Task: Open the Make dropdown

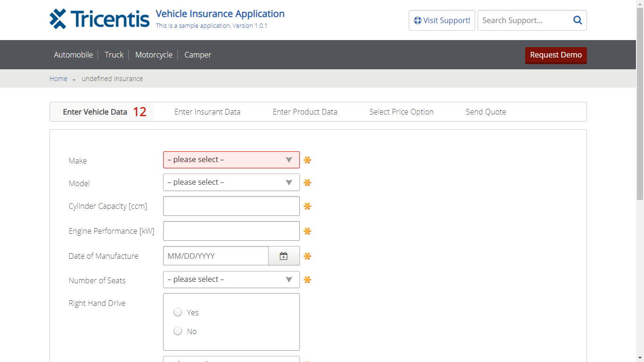Action: (231, 160)
